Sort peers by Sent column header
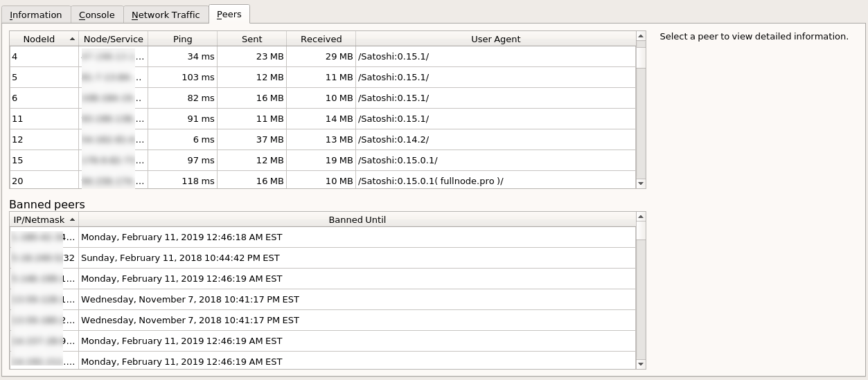Screen dimensions: 868x380 click(x=251, y=39)
